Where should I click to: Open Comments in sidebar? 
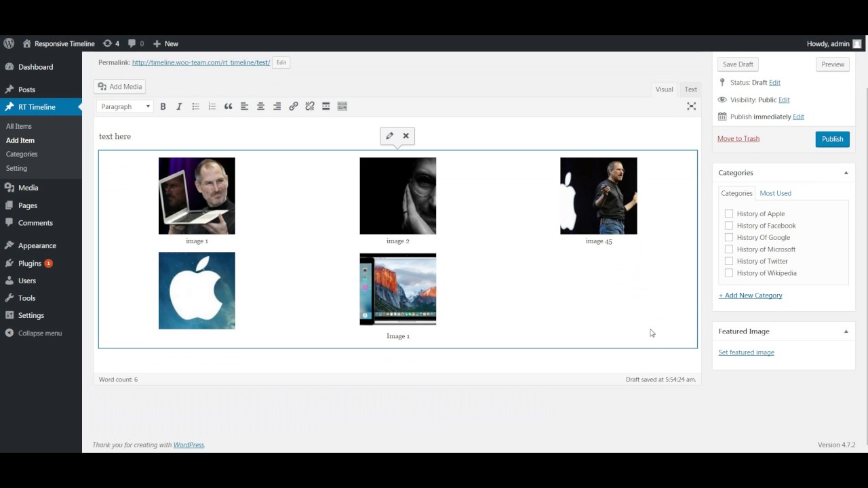(35, 223)
